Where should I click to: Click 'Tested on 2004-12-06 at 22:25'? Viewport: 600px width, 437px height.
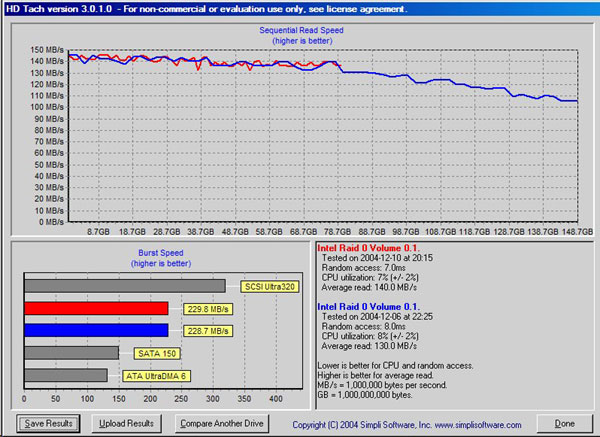pos(377,316)
